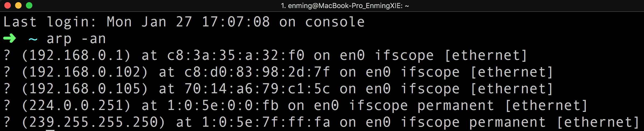The image size is (644, 131).
Task: Click the MAC address 70:14:a6:79:c1:5c
Action: point(257,89)
